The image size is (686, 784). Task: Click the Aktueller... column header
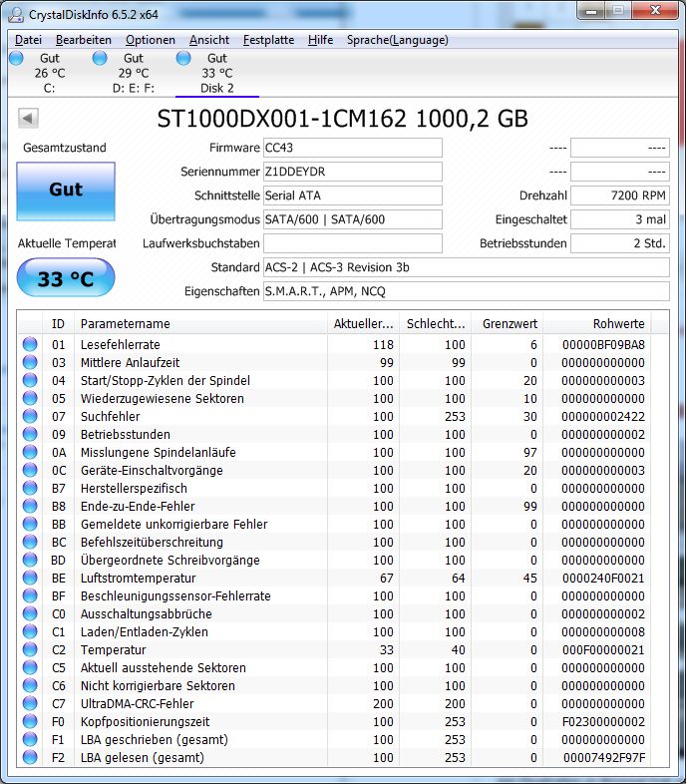pyautogui.click(x=364, y=323)
